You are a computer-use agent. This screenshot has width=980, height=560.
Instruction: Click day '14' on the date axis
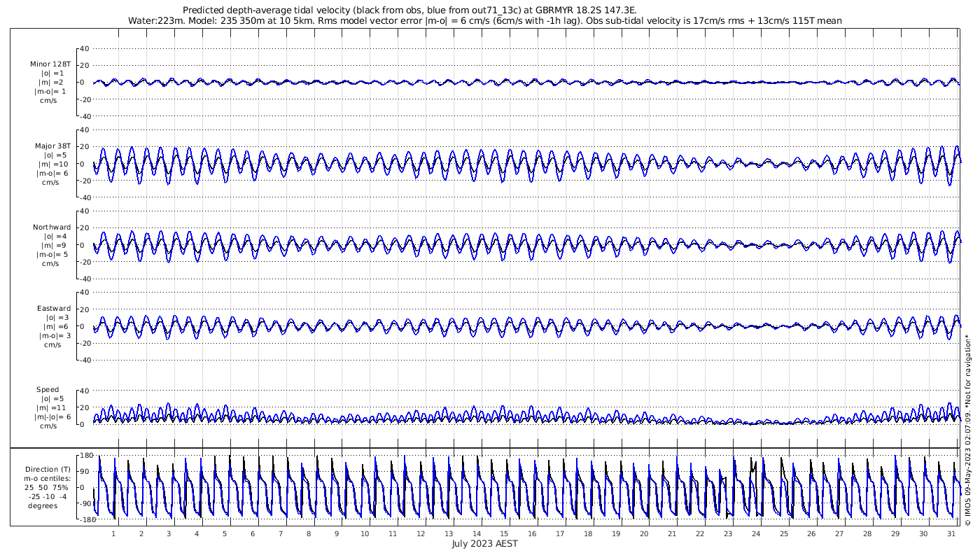(x=476, y=533)
